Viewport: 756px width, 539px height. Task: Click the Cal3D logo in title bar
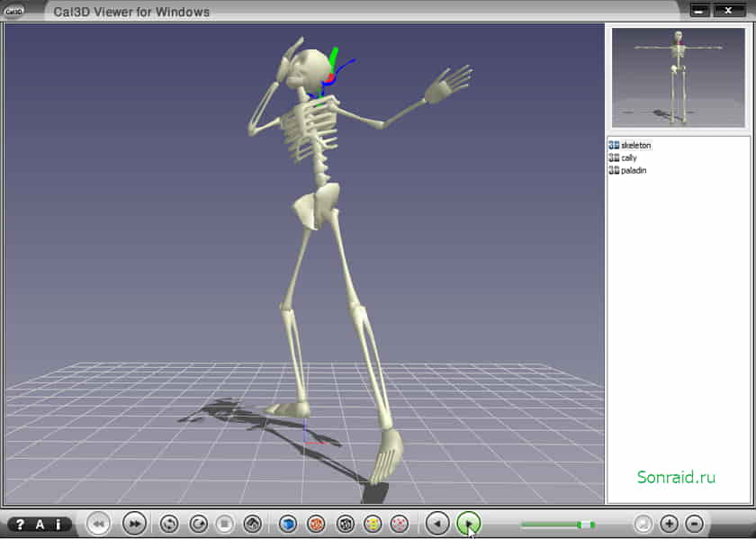pos(14,11)
